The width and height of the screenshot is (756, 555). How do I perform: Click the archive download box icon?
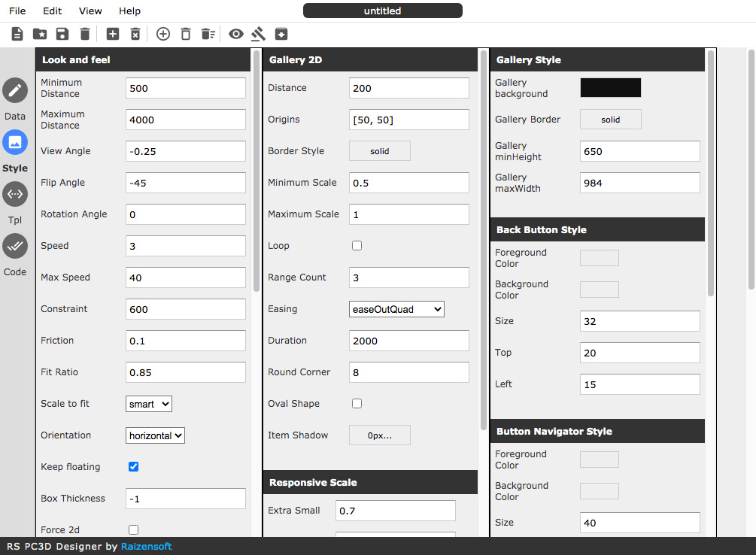[x=281, y=34]
